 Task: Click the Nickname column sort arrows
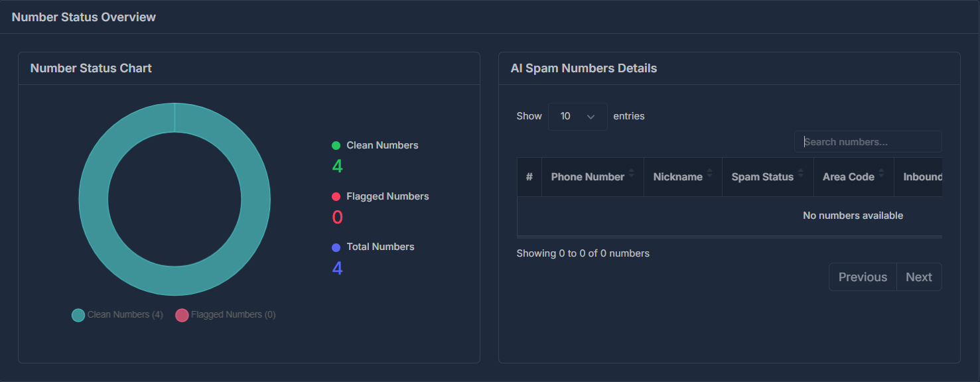(x=710, y=173)
